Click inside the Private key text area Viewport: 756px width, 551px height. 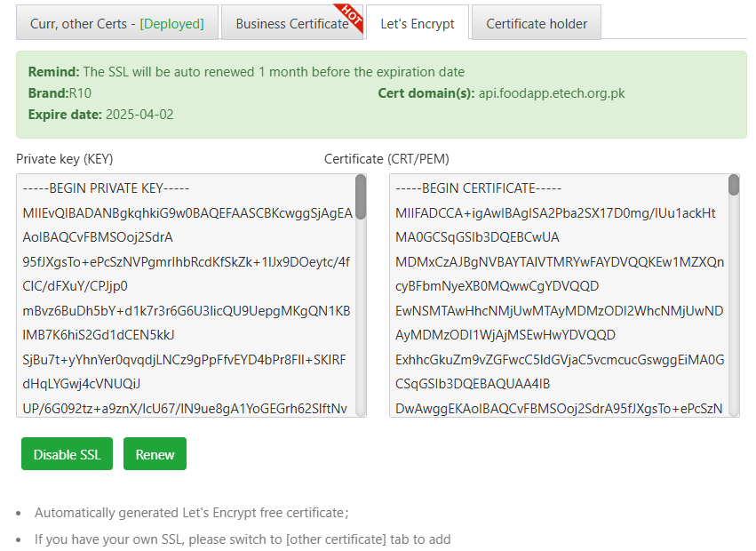pyautogui.click(x=187, y=311)
